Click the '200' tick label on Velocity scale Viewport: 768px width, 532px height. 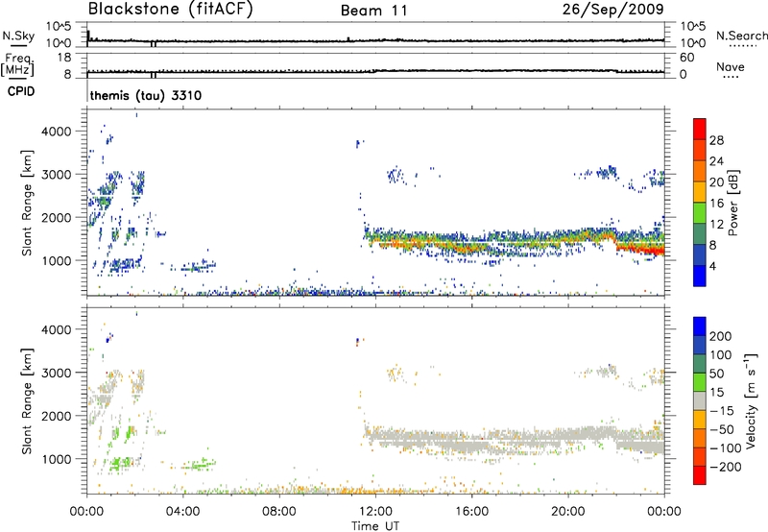coord(720,336)
